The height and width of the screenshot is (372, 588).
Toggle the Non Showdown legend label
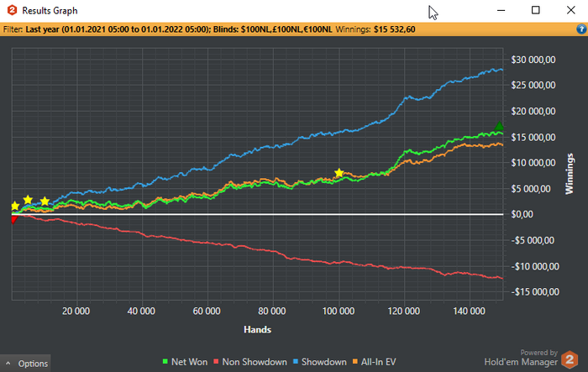pyautogui.click(x=255, y=362)
